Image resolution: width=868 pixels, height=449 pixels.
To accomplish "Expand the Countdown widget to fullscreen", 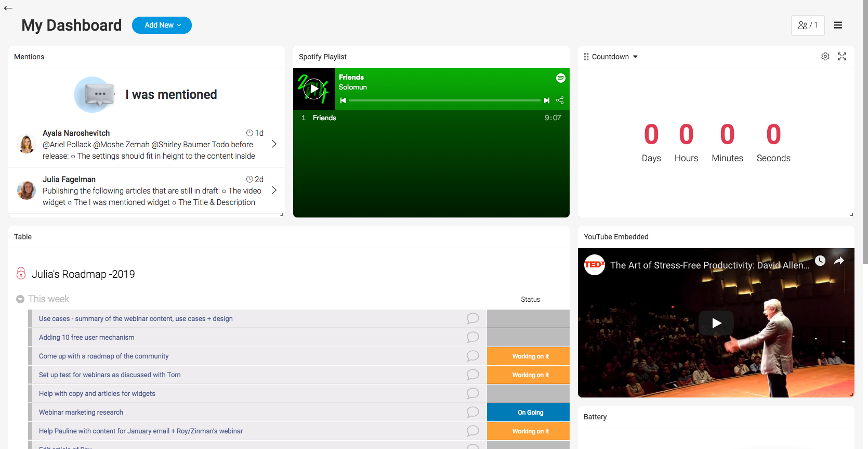I will 842,56.
